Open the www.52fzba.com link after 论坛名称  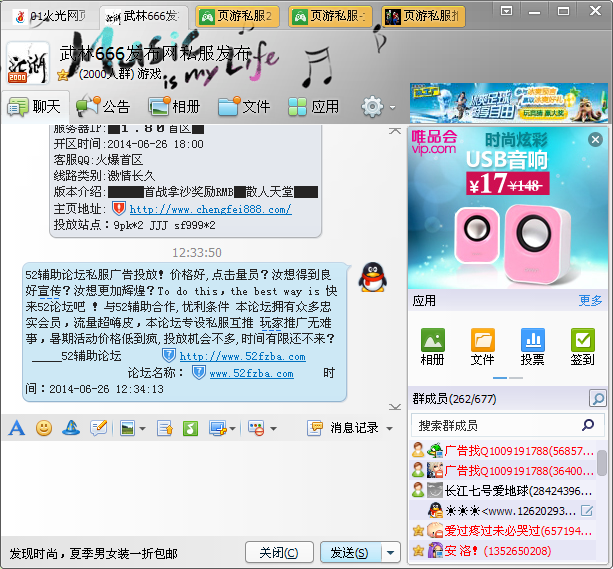[251, 373]
